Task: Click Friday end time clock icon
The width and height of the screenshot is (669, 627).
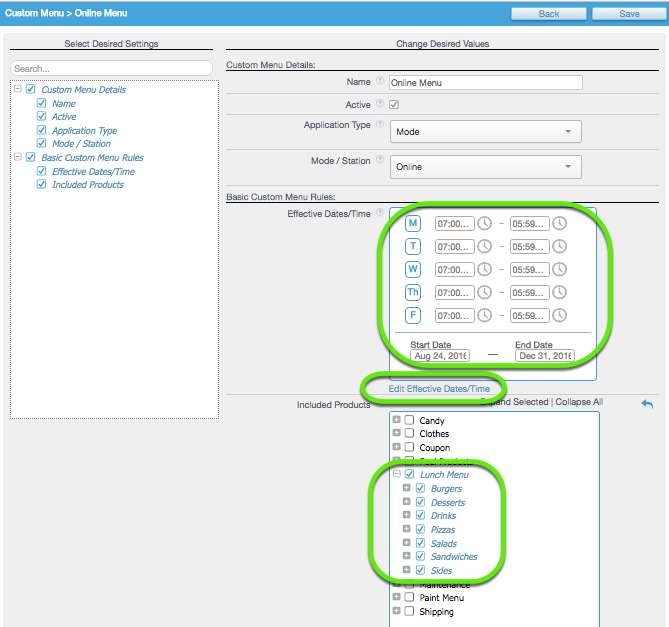Action: (x=559, y=316)
